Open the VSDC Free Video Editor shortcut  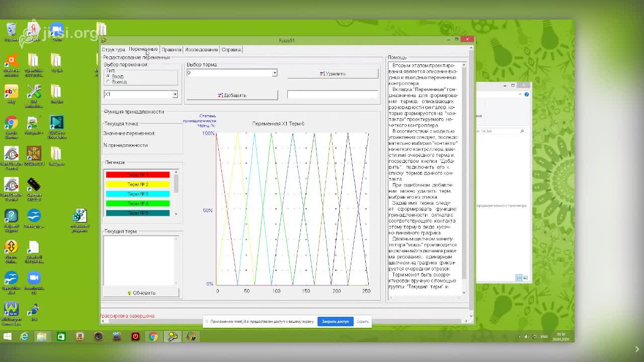tap(56, 127)
